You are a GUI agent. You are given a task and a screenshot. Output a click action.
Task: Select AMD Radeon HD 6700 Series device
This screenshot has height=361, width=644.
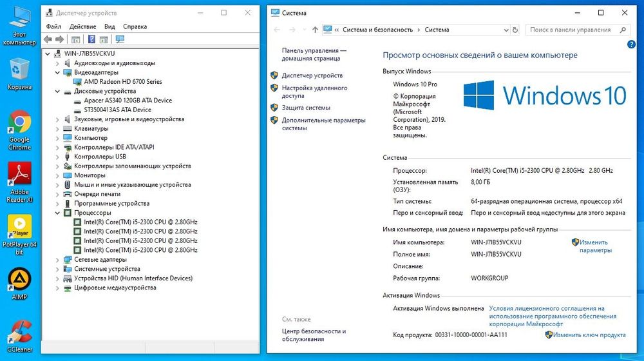[123, 82]
